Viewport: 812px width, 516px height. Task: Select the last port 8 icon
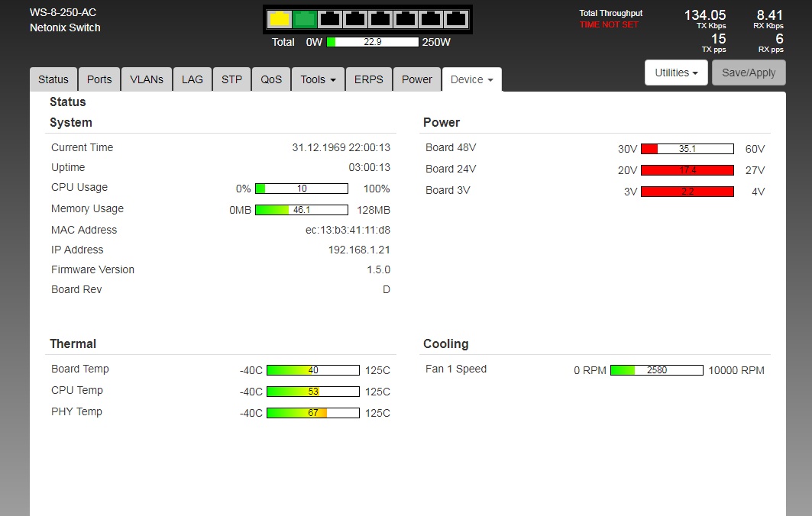tap(456, 19)
